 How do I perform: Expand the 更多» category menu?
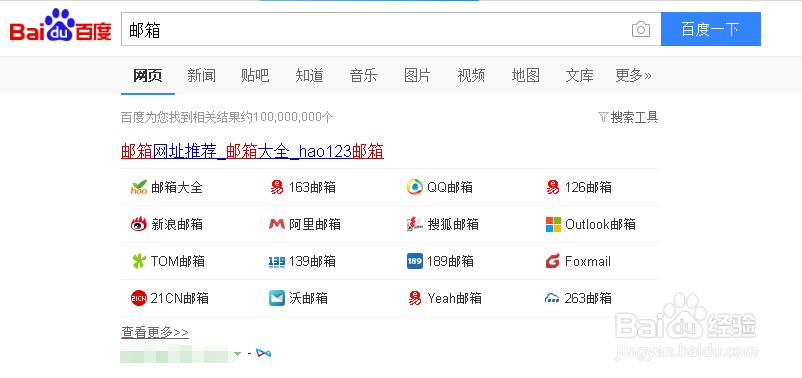(633, 76)
